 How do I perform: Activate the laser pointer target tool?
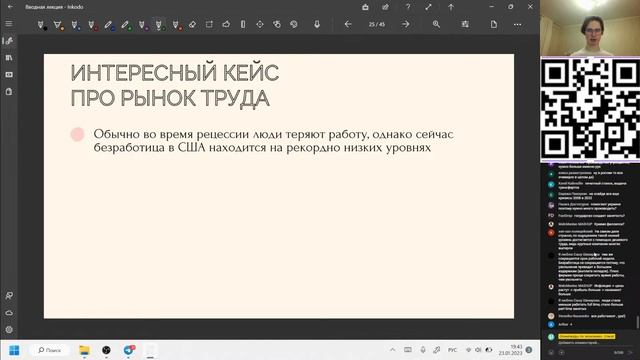click(x=260, y=24)
